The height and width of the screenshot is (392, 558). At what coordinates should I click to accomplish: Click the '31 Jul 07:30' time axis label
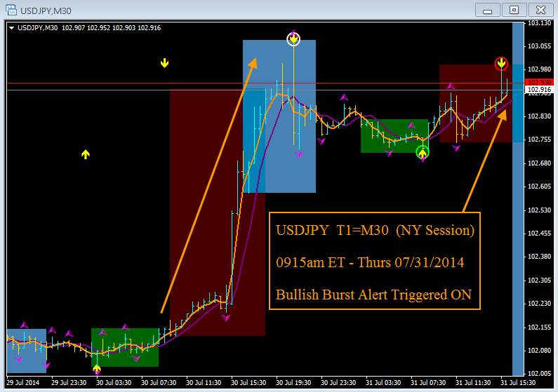428,383
